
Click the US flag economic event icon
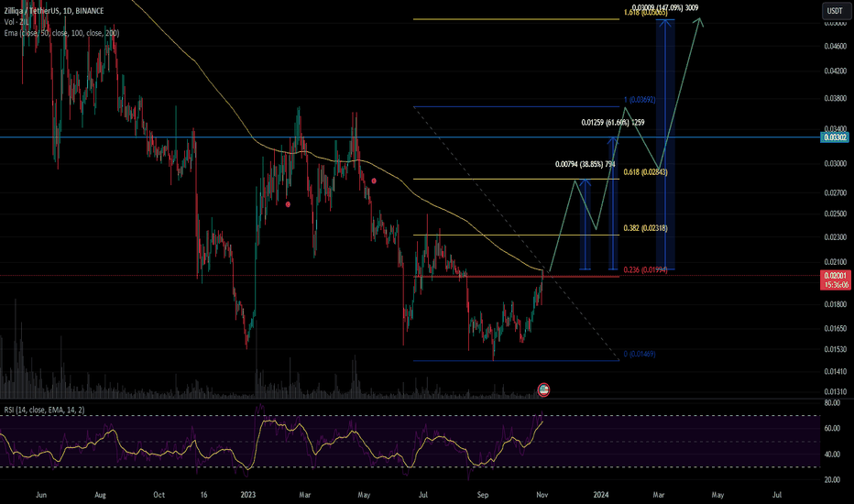tap(543, 389)
